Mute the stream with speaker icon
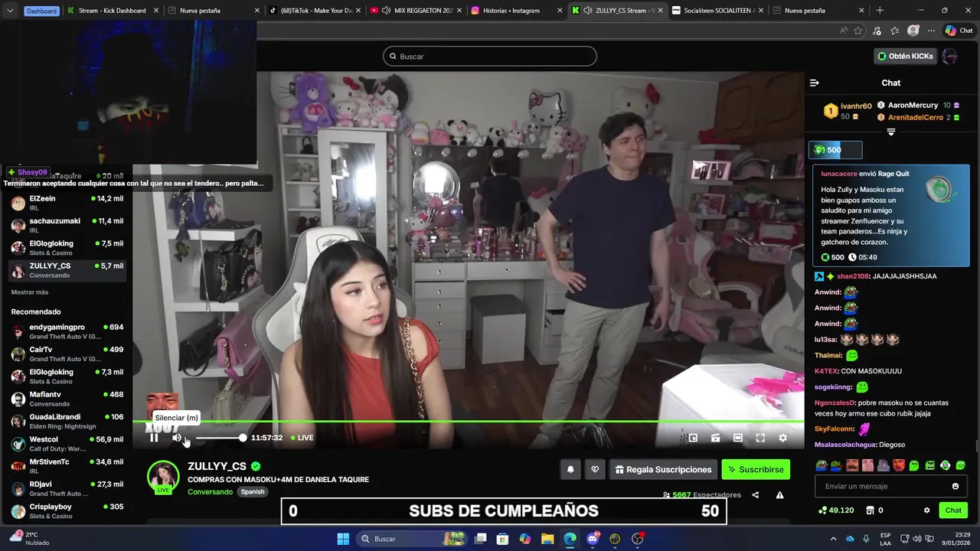Viewport: 980px width, 551px height. click(177, 438)
